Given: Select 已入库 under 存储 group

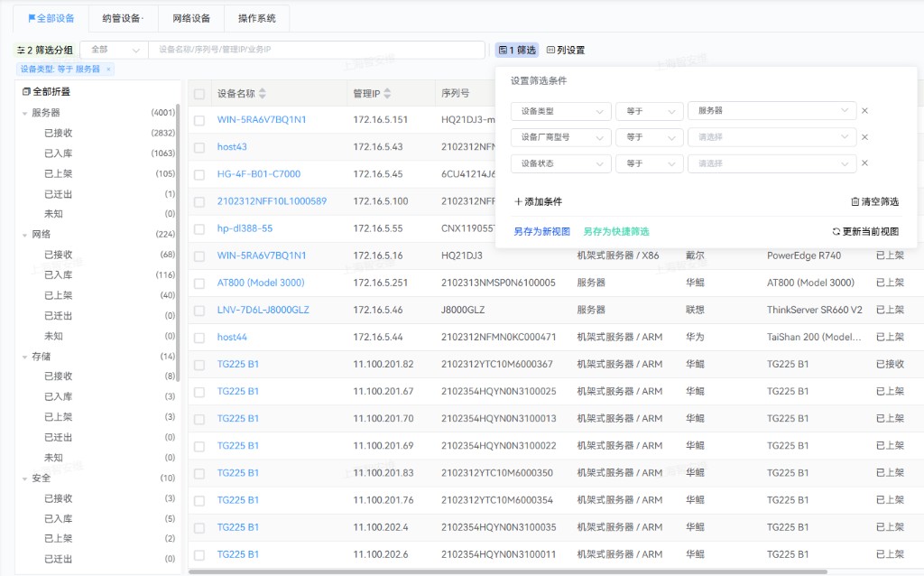Looking at the screenshot, I should coord(59,396).
